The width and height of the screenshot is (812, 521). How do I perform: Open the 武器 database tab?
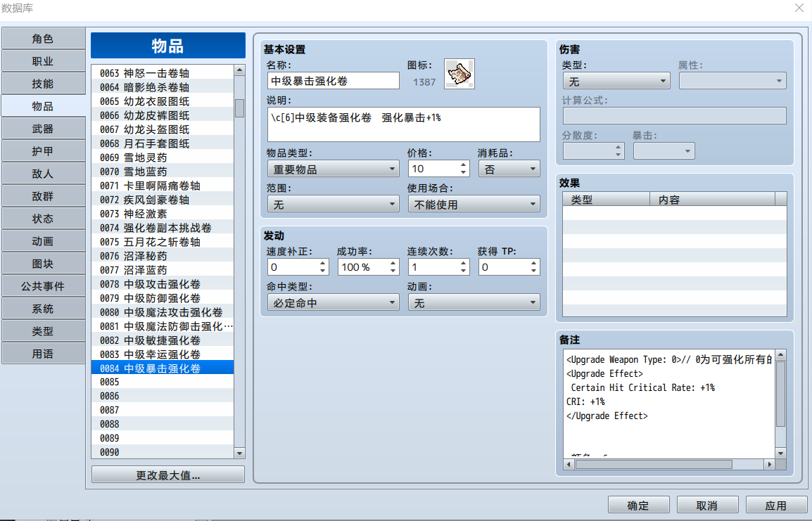(43, 129)
